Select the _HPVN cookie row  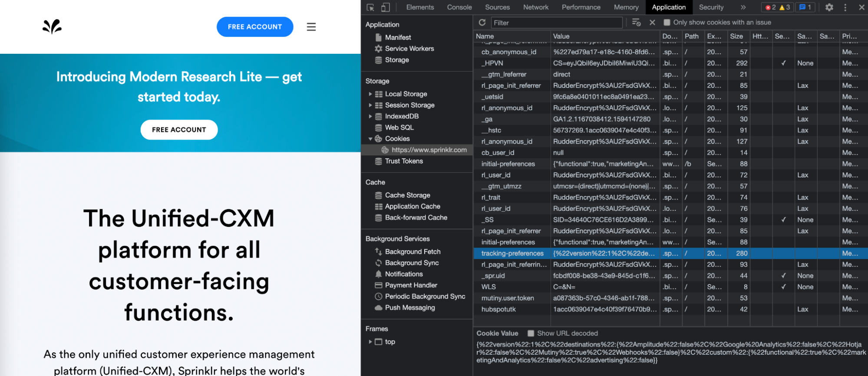point(670,63)
